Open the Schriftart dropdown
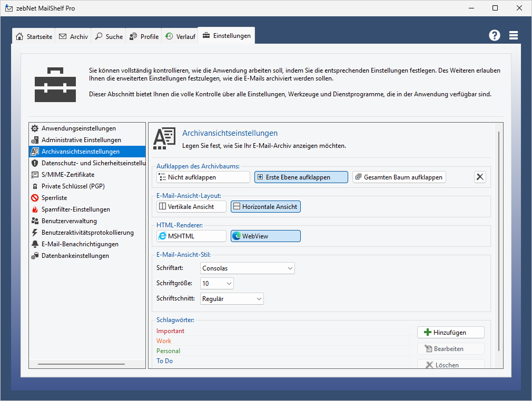This screenshot has height=401, width=532. [x=248, y=268]
